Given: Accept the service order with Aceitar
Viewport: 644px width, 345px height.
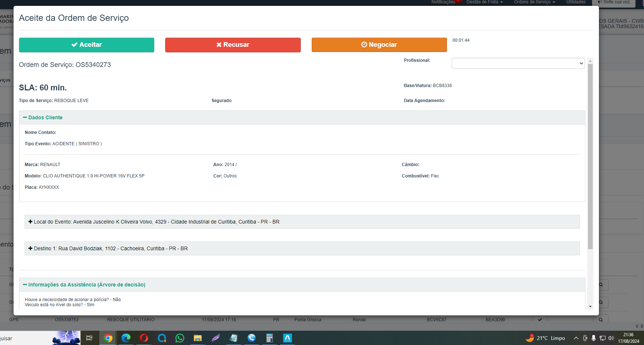Looking at the screenshot, I should 86,45.
